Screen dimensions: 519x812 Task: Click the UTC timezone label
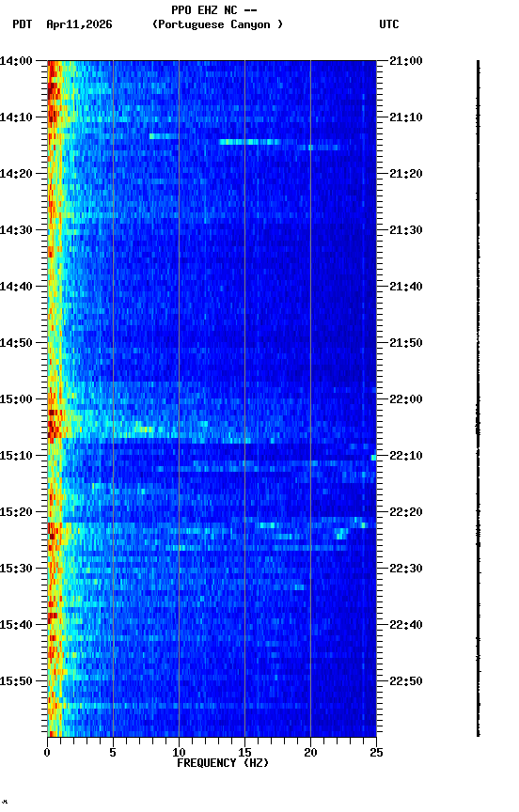tap(389, 24)
